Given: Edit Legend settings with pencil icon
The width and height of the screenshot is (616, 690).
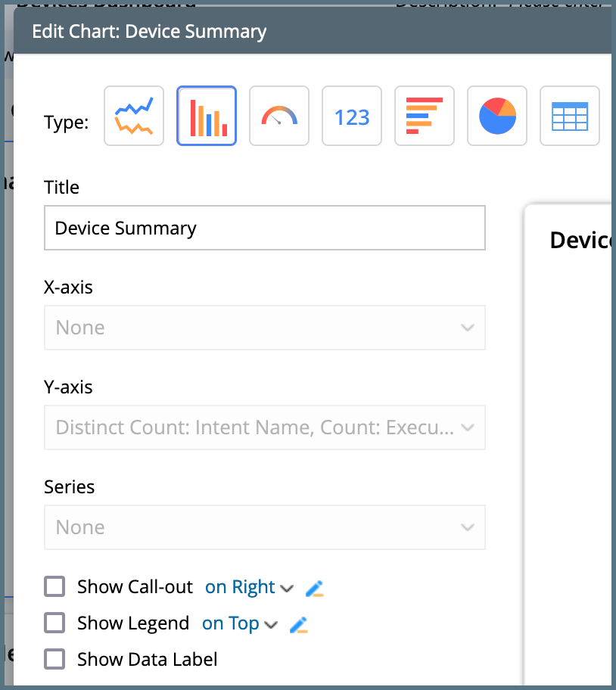Looking at the screenshot, I should [300, 624].
